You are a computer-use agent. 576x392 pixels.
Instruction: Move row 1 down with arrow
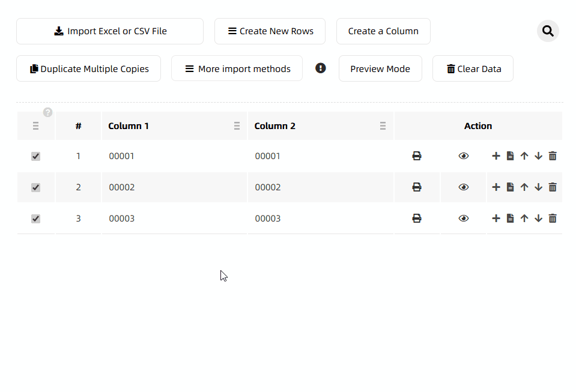pyautogui.click(x=538, y=156)
